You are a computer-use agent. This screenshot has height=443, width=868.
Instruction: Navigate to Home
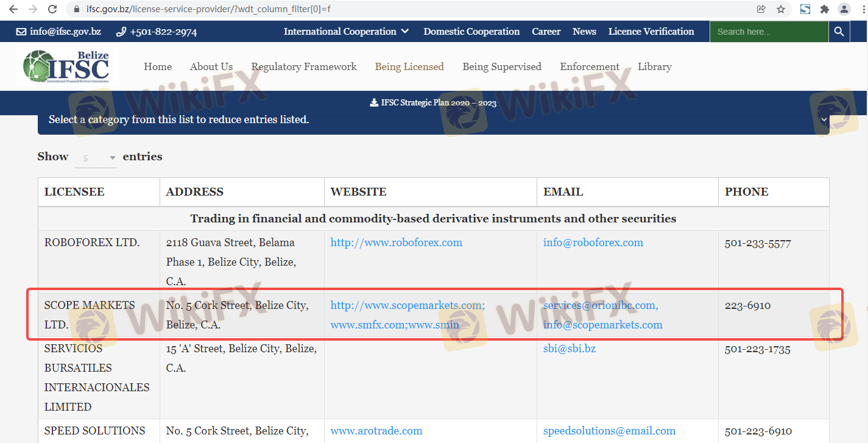158,67
